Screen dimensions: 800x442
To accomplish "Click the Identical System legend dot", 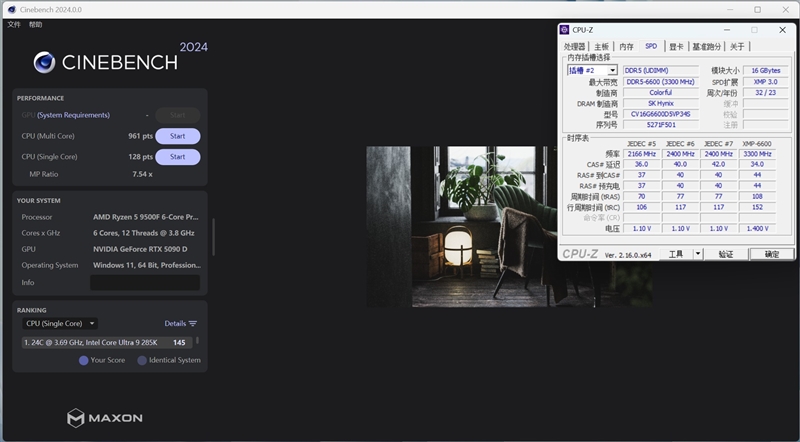I will click(x=142, y=360).
